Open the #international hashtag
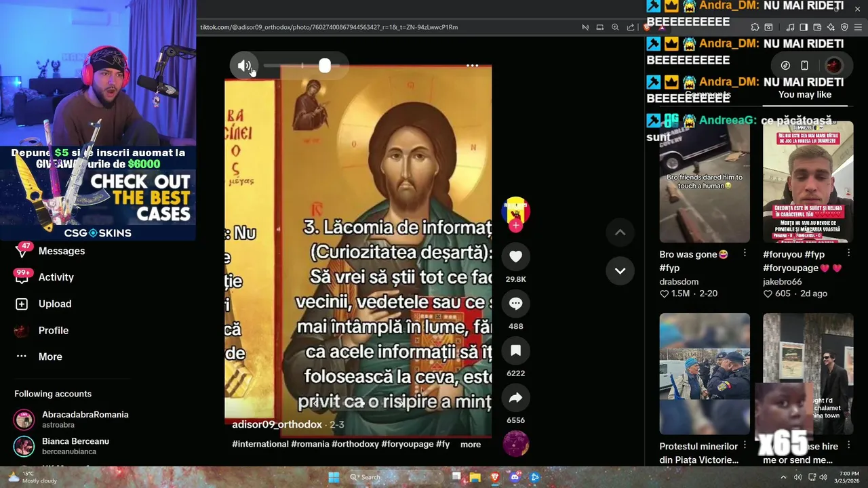 pyautogui.click(x=260, y=444)
